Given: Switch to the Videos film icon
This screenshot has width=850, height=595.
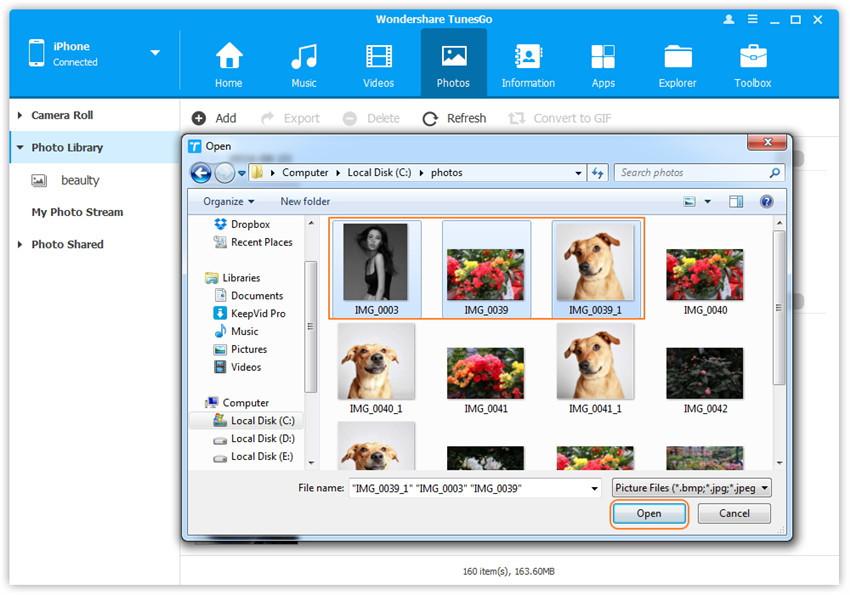Looking at the screenshot, I should pos(379,57).
